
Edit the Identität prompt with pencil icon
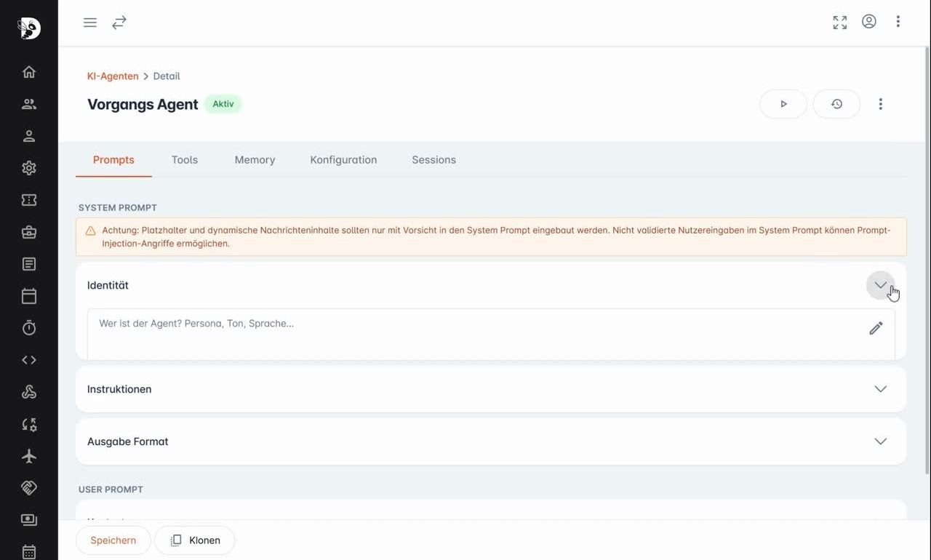[x=876, y=328]
